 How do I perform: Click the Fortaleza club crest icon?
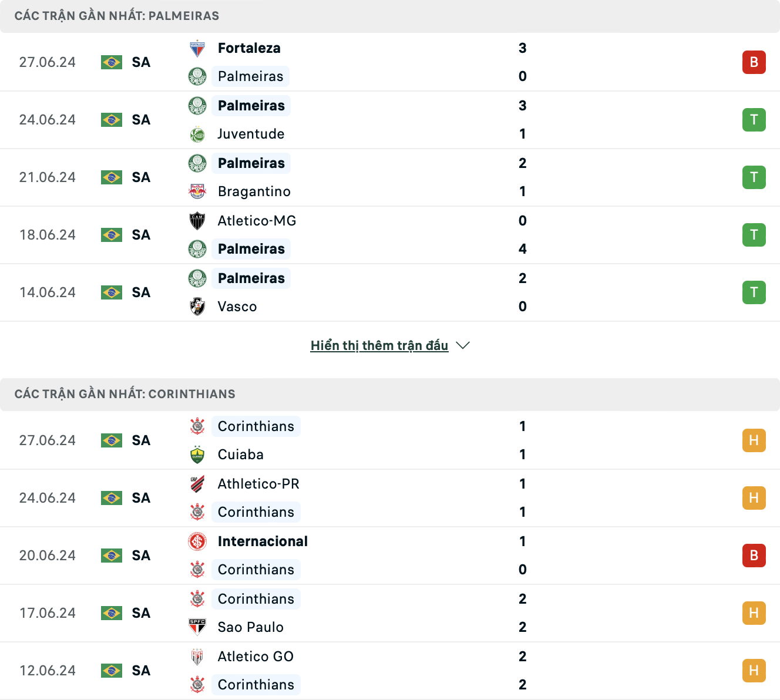[197, 48]
